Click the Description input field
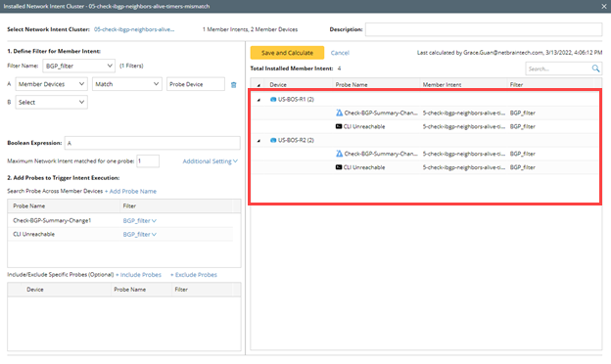This screenshot has width=611, height=364. [x=484, y=29]
